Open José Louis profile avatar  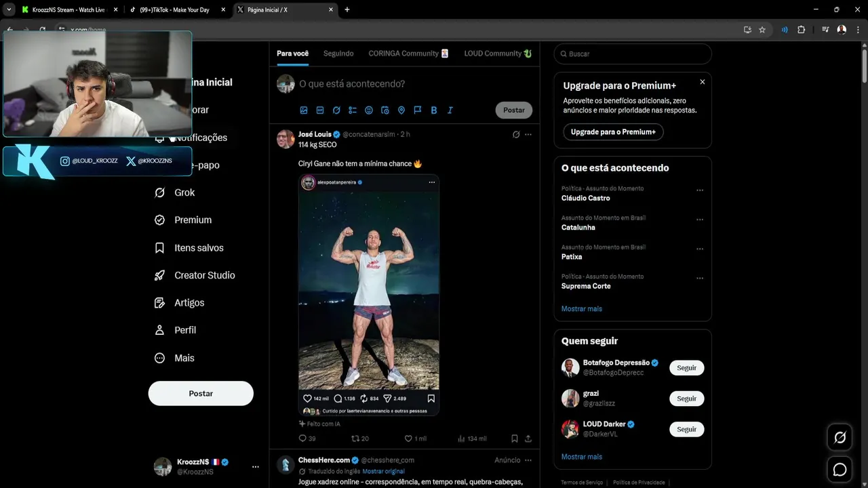[285, 138]
